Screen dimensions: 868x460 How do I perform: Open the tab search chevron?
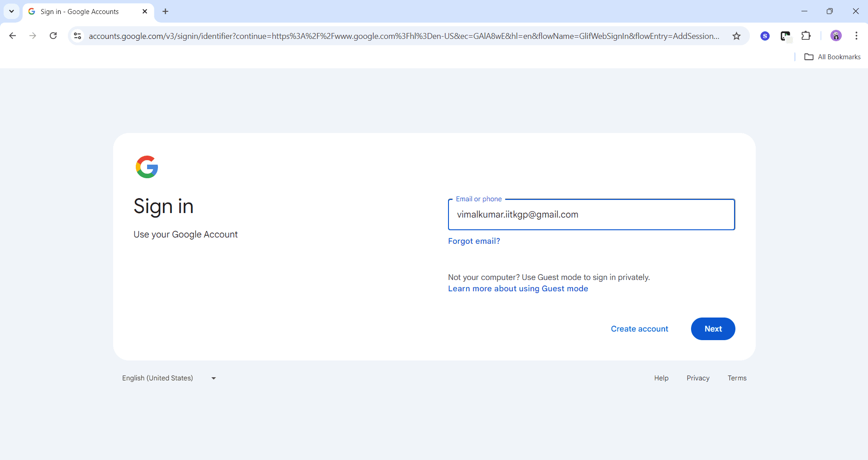(11, 11)
